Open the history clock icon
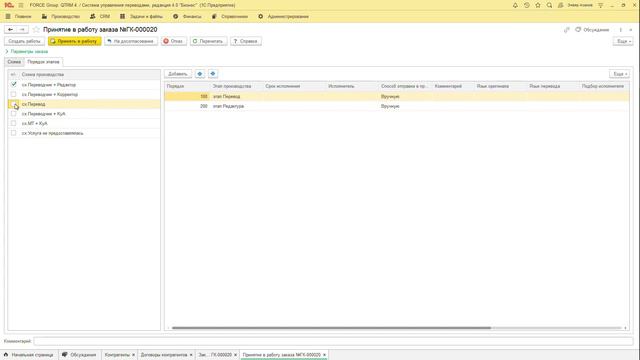The height and width of the screenshot is (360, 640). [x=527, y=5]
